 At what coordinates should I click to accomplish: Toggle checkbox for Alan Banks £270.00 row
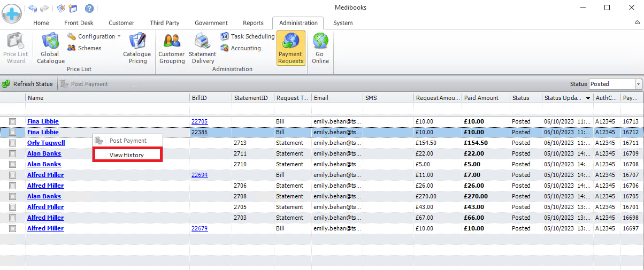pyautogui.click(x=12, y=197)
